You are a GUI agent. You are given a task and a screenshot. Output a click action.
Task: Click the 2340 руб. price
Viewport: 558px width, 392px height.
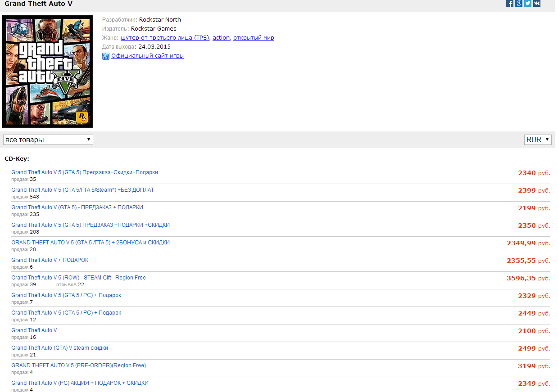pos(534,173)
